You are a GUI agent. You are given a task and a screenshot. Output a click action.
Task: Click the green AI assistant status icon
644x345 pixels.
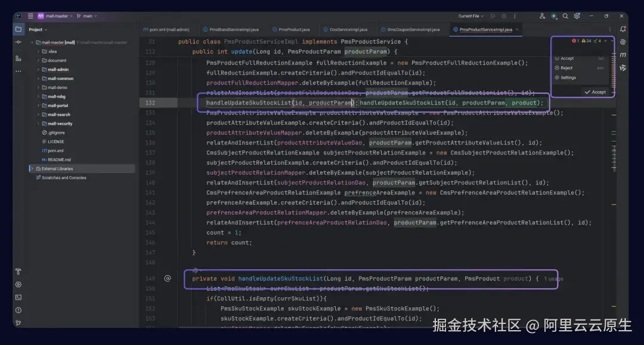tap(553, 16)
